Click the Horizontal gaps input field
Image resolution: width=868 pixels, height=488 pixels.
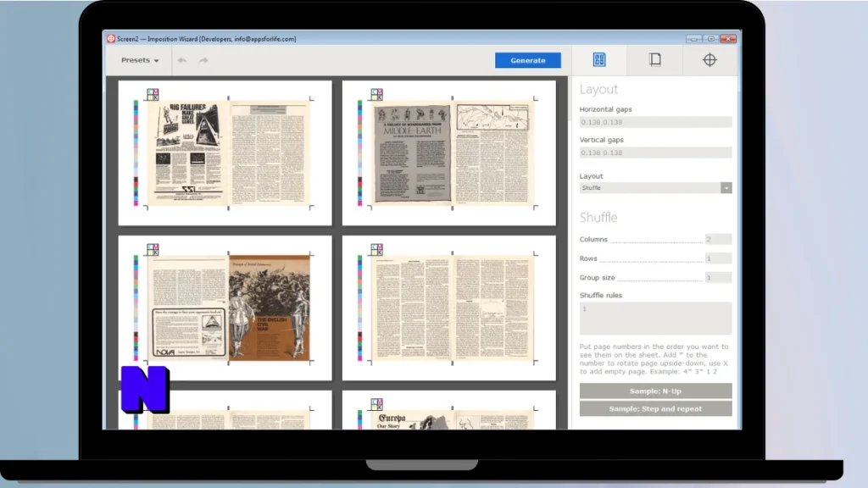(655, 122)
